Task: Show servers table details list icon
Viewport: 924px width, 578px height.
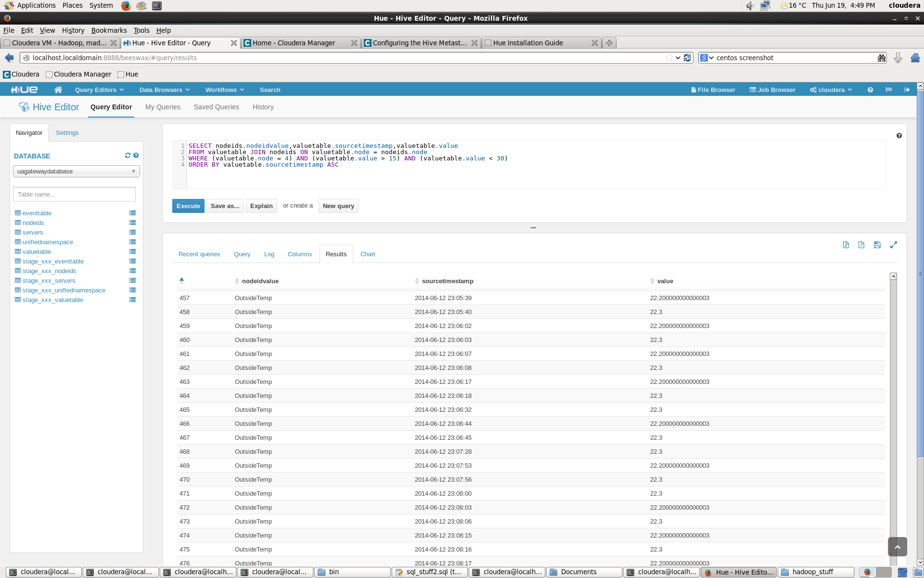Action: point(132,232)
